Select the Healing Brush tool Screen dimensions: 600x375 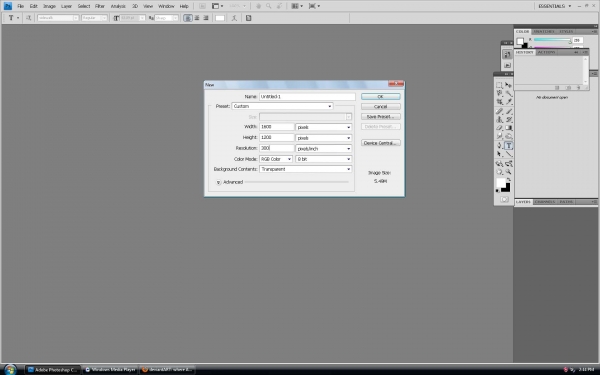click(499, 111)
